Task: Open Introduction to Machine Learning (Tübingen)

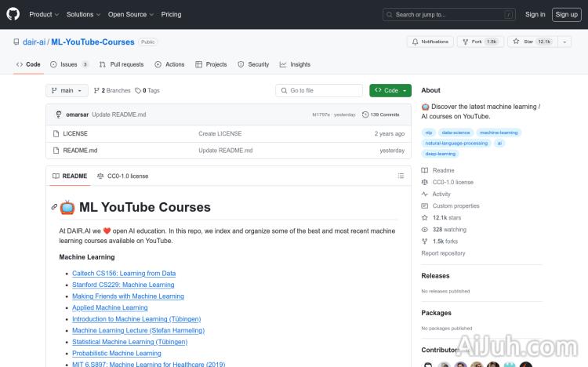Action: pyautogui.click(x=136, y=319)
